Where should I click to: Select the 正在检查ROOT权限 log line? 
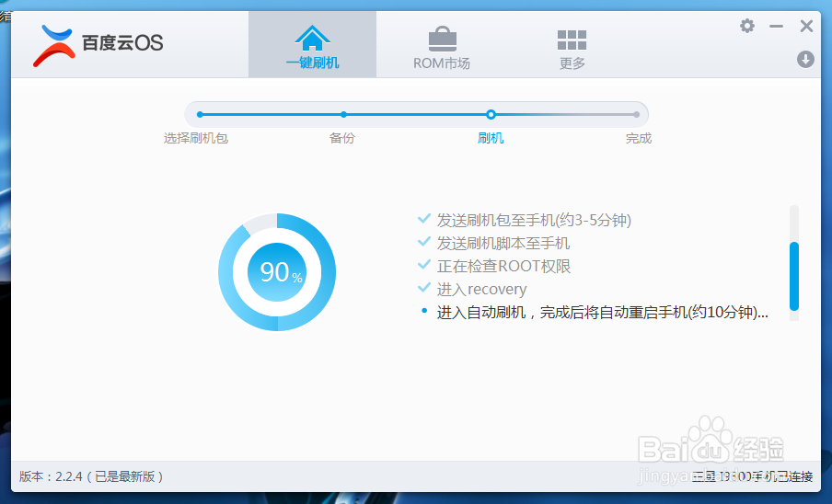pos(503,266)
